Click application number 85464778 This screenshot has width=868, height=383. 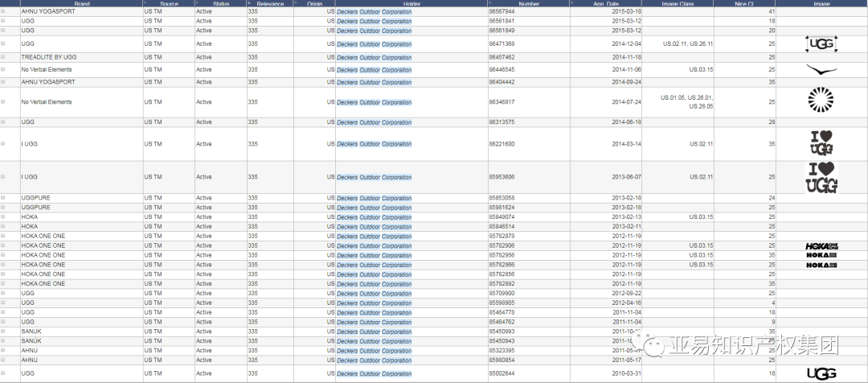[x=502, y=313]
